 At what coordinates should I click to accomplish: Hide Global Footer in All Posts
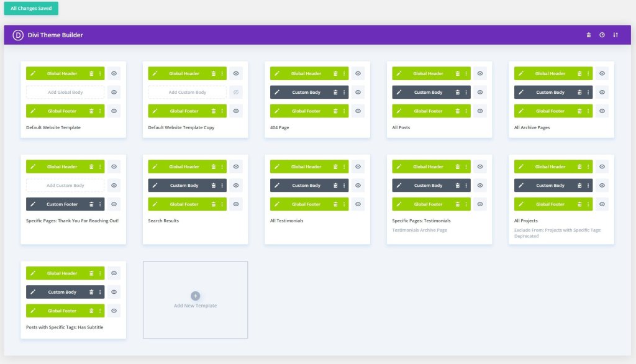[480, 111]
